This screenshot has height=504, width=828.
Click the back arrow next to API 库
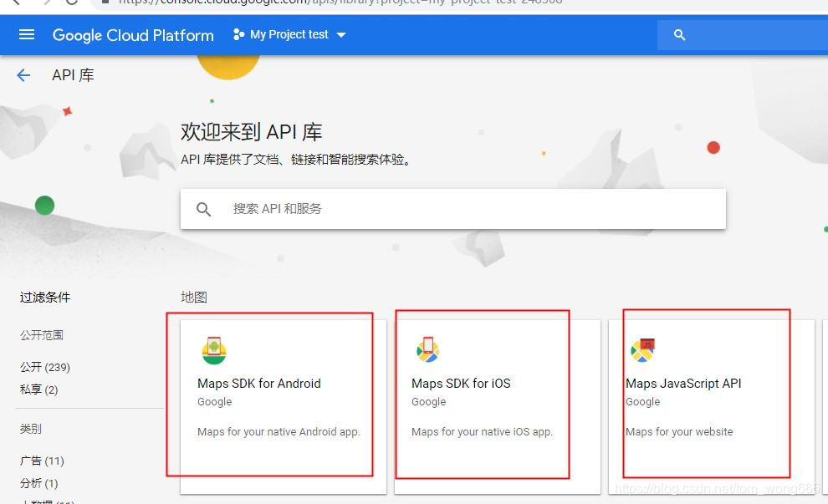[x=23, y=75]
